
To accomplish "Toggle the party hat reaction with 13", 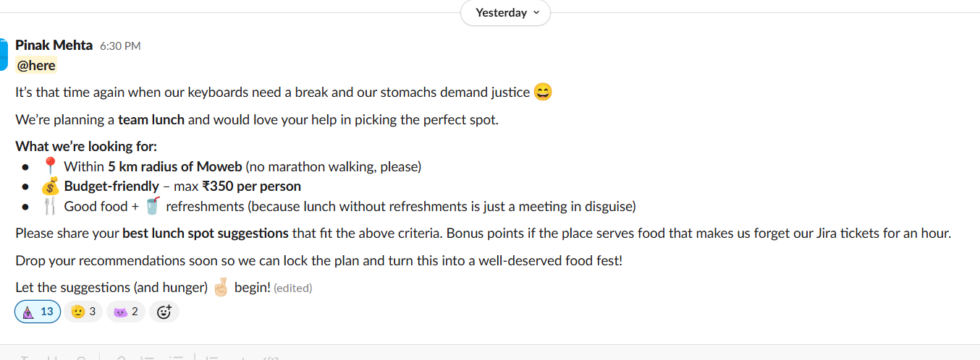I will coord(38,312).
